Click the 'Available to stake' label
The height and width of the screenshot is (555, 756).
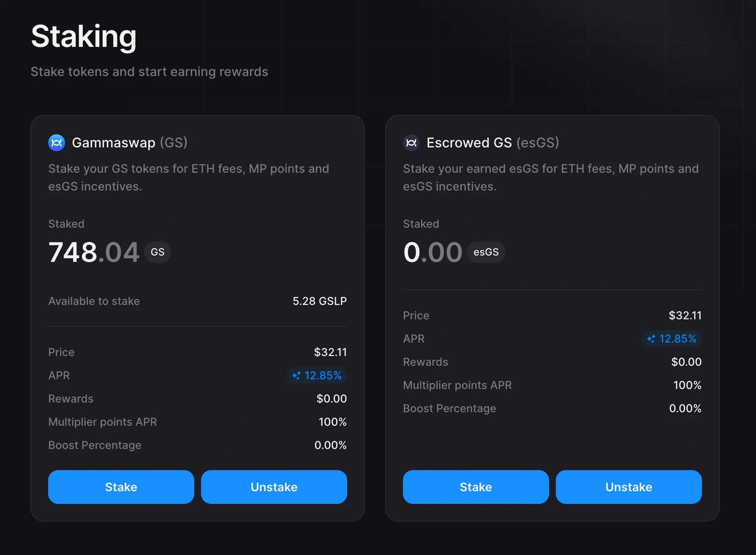[94, 301]
